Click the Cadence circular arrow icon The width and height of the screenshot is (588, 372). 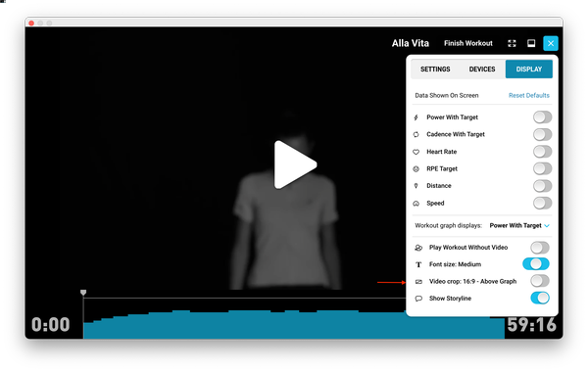point(416,134)
